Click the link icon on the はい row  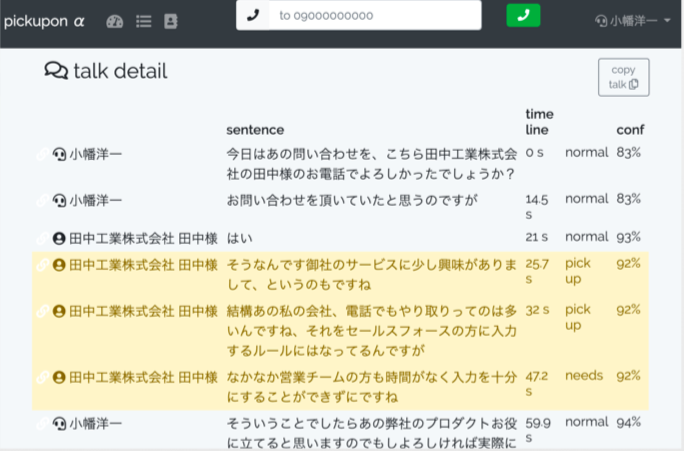tap(41, 238)
